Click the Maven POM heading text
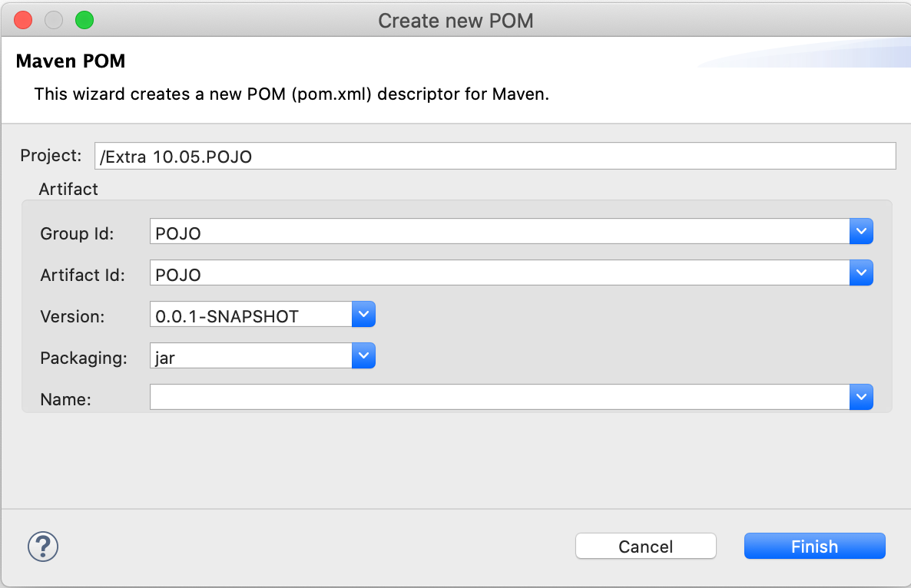Image resolution: width=911 pixels, height=588 pixels. pos(71,61)
